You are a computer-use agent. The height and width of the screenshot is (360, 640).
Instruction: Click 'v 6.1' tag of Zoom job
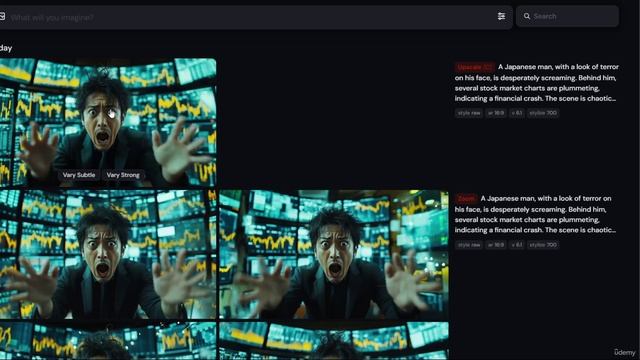517,245
